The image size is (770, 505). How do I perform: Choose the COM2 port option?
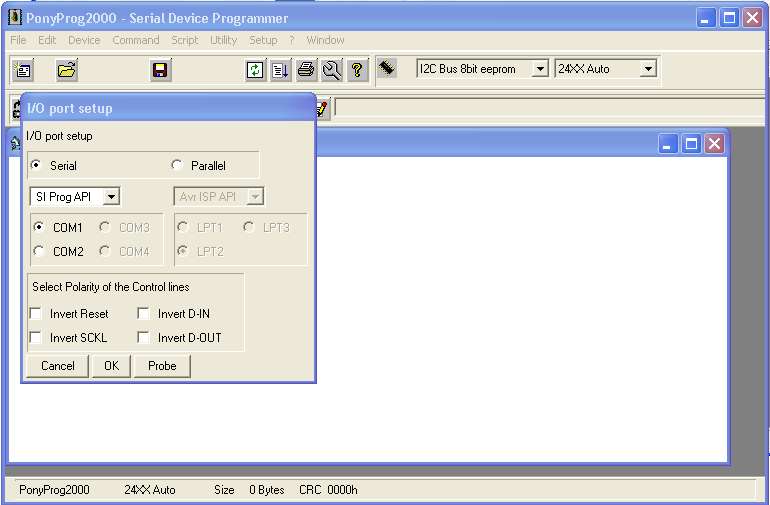point(39,252)
